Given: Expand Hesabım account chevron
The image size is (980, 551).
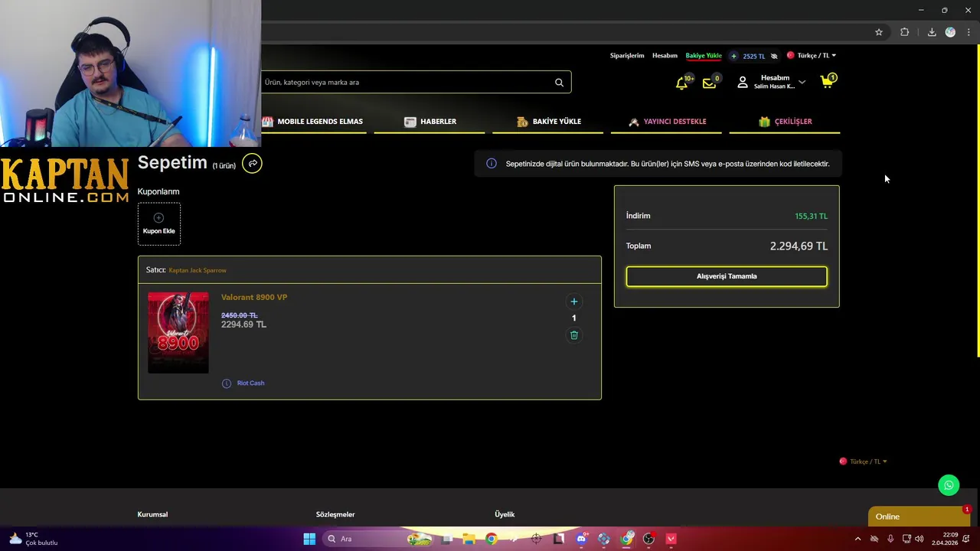Looking at the screenshot, I should pyautogui.click(x=802, y=82).
